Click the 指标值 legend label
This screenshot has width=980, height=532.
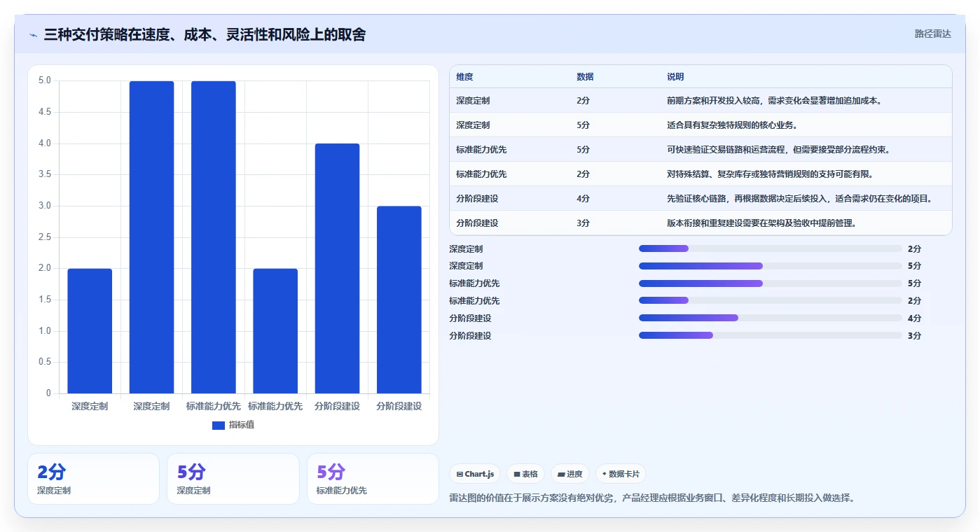coord(242,425)
